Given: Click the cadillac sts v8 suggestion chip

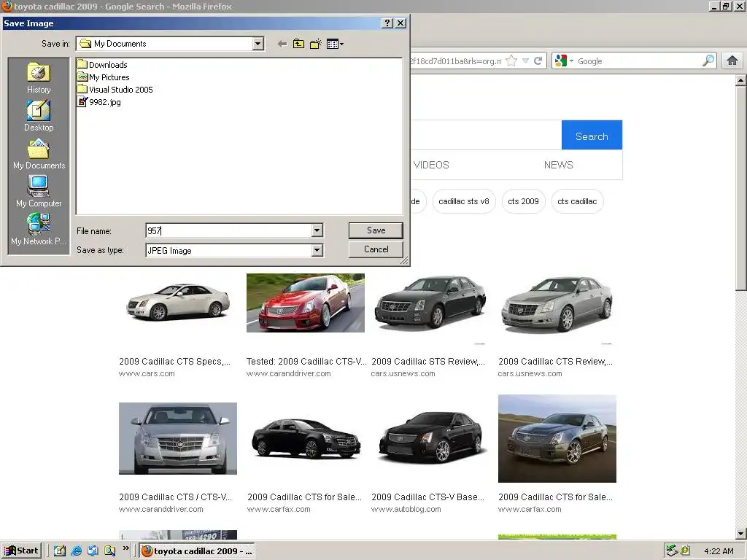Looking at the screenshot, I should click(x=463, y=201).
